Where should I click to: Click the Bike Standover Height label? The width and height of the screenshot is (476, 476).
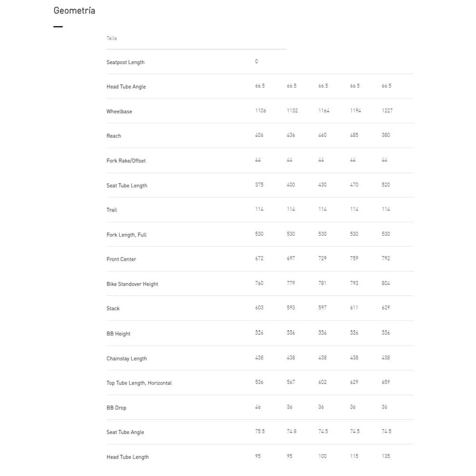(x=132, y=284)
